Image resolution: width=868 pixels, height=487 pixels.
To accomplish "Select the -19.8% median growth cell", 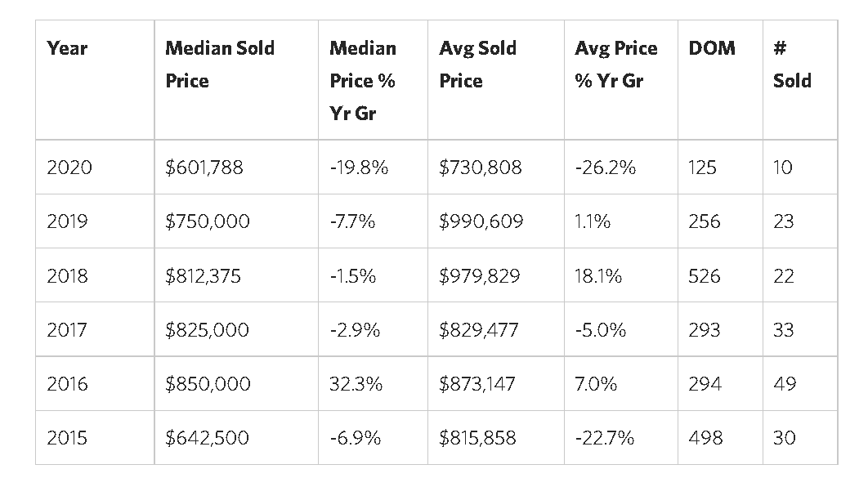I will (x=359, y=168).
